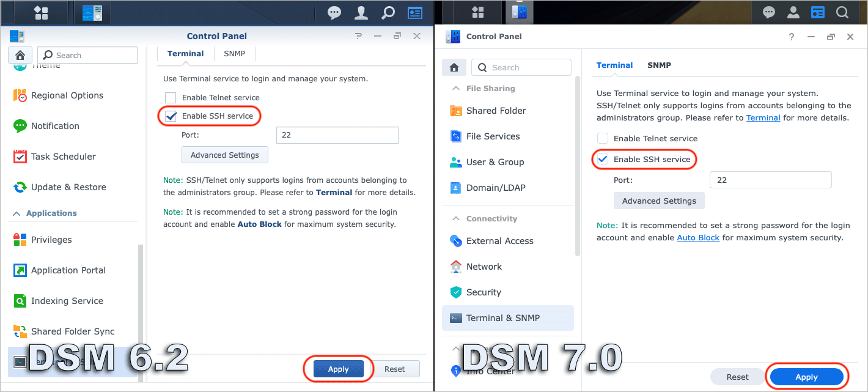Collapse Connectivity section in DSM 7.0
Viewport: 868px width, 392px height.
click(455, 219)
